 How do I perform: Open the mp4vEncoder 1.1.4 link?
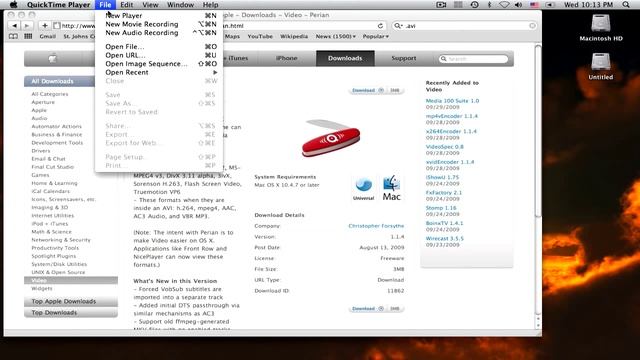click(451, 116)
